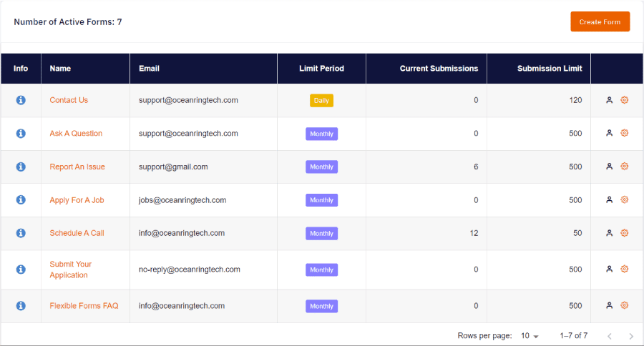
Task: Click the Daily badge for Contact Us
Action: coord(321,100)
